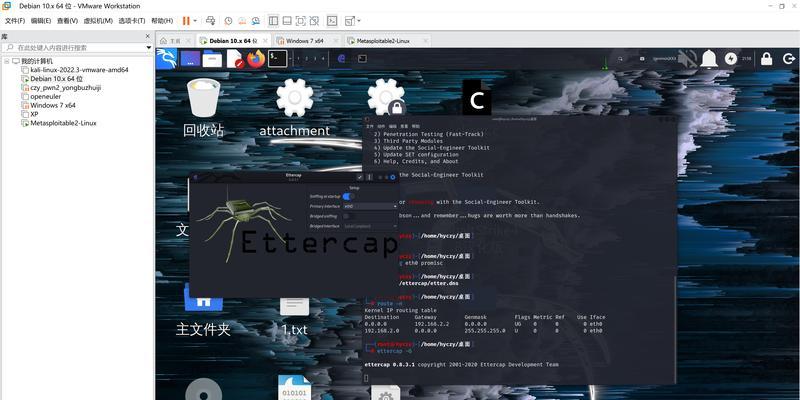
Task: Open the 文件(F) menu
Action: [x=14, y=21]
